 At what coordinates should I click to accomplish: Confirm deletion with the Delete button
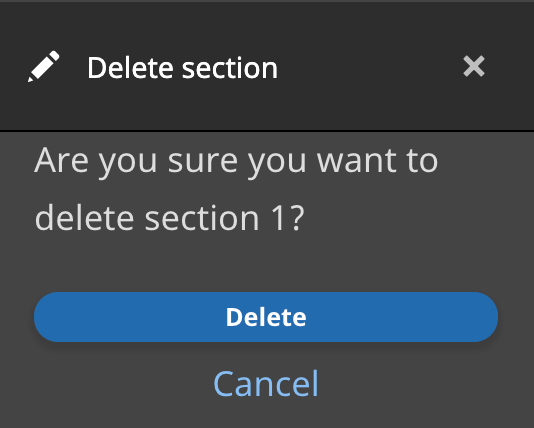pyautogui.click(x=266, y=317)
